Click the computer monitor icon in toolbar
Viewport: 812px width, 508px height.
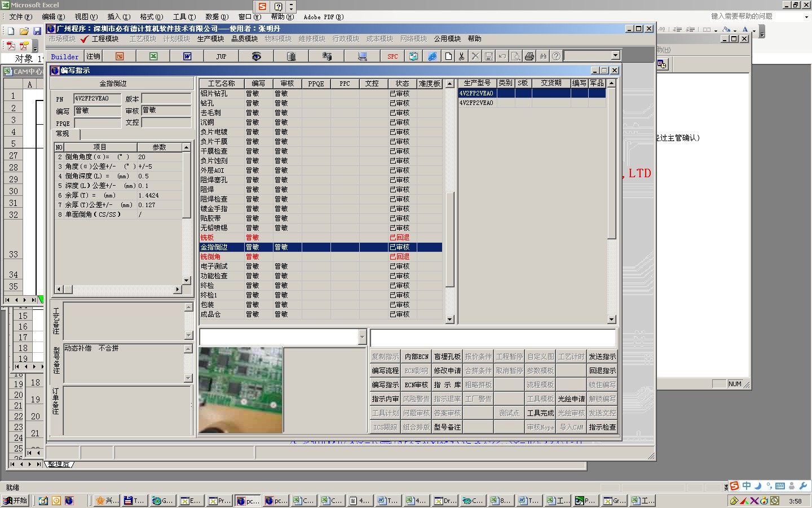point(362,56)
